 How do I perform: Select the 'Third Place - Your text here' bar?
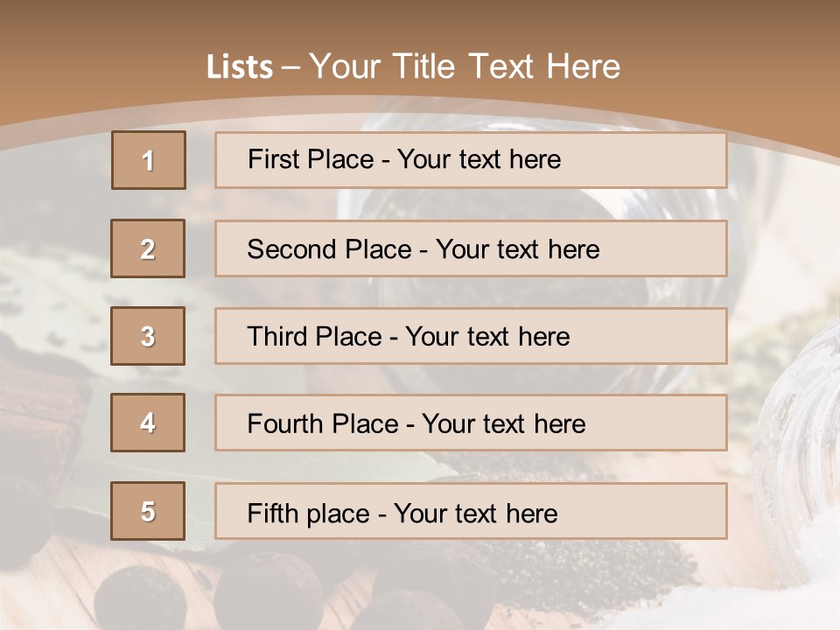click(471, 336)
